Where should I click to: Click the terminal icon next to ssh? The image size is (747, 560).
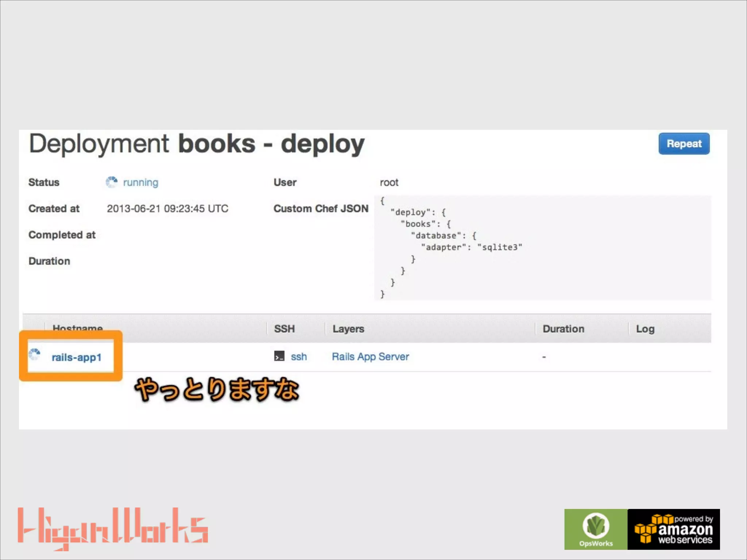(279, 356)
